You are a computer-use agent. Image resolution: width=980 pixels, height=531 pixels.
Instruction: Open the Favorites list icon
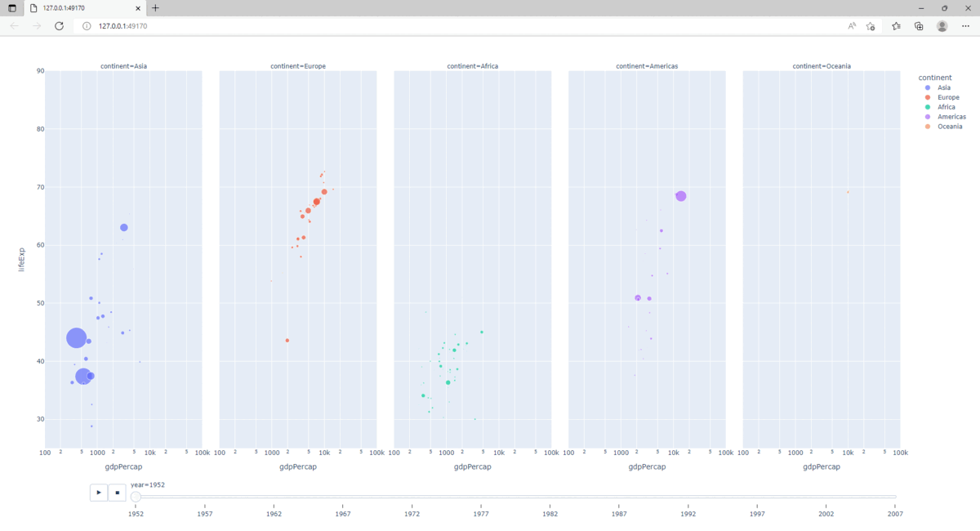pyautogui.click(x=896, y=26)
